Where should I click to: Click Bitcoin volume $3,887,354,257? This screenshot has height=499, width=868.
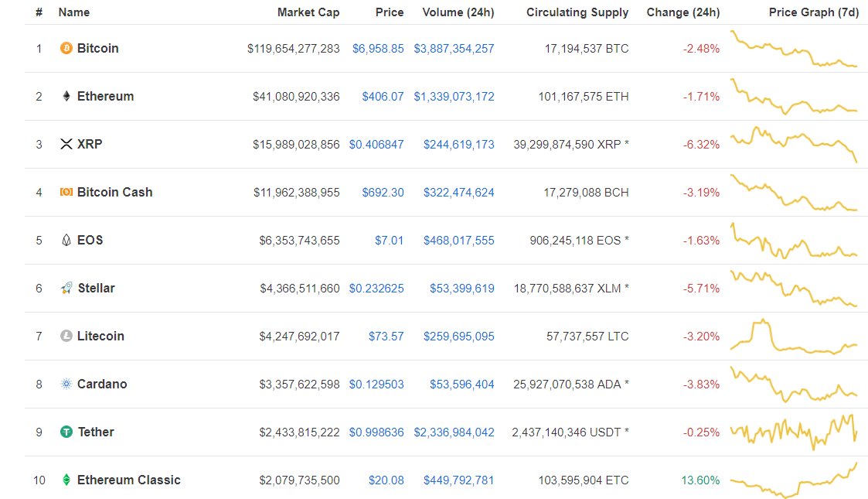454,49
